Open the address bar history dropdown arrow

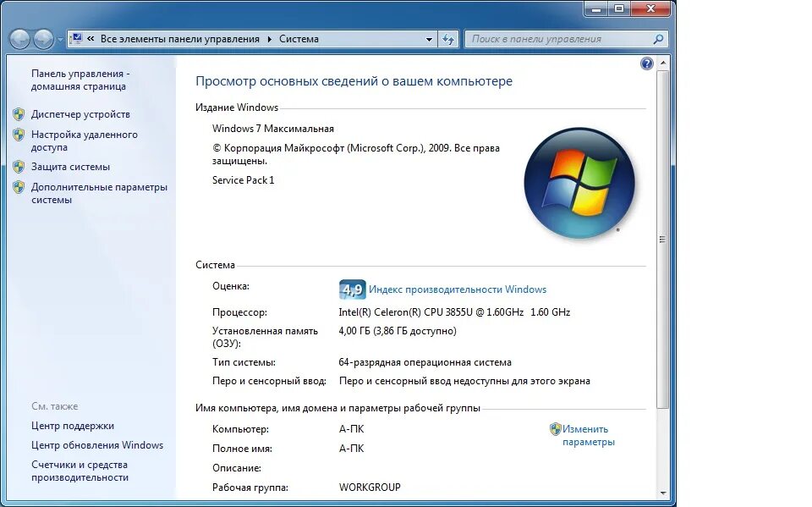(x=429, y=40)
